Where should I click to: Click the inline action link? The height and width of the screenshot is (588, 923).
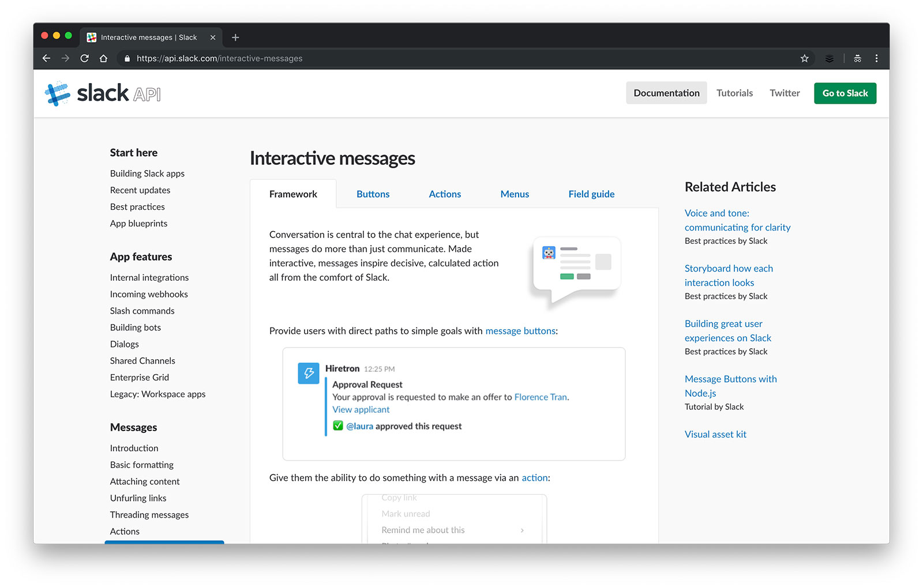535,478
